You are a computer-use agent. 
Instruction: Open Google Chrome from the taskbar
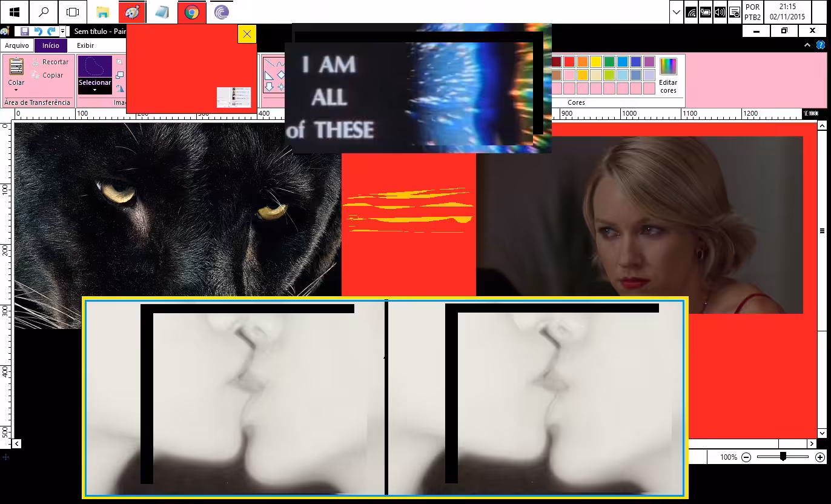point(192,12)
